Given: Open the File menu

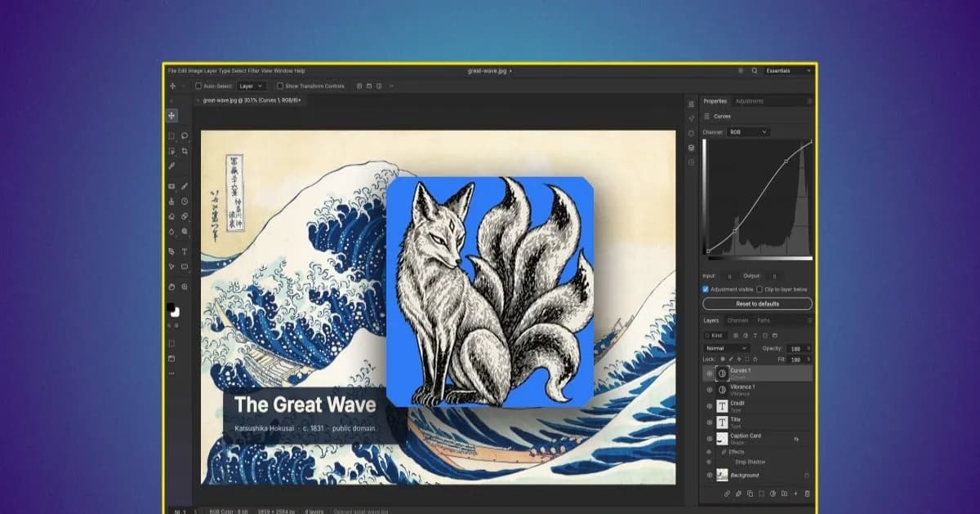Looking at the screenshot, I should pos(171,71).
